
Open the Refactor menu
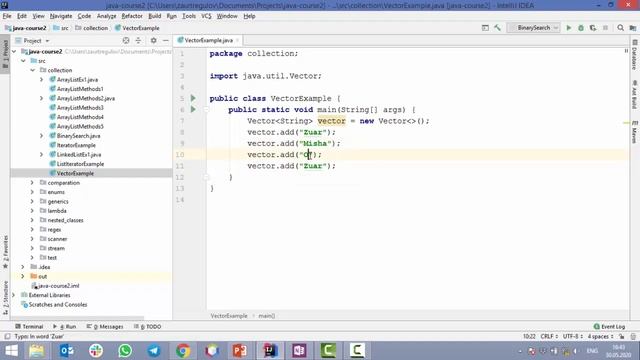click(x=132, y=16)
